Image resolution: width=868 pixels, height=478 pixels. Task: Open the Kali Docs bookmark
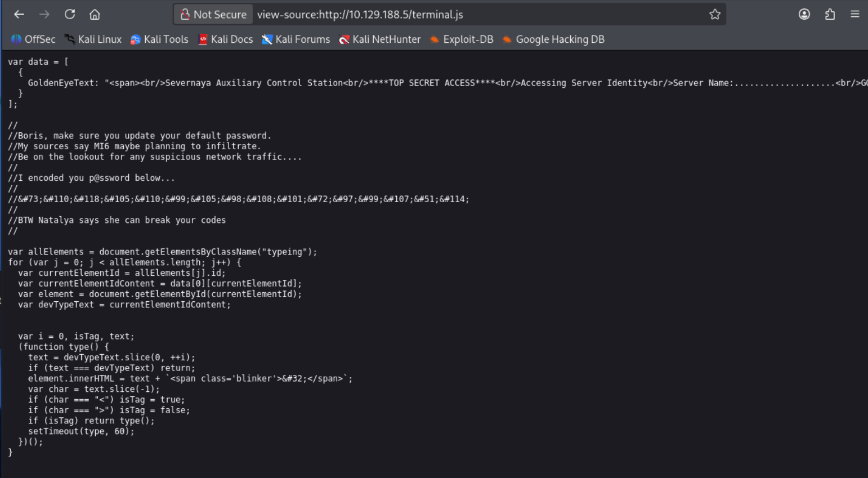[225, 39]
